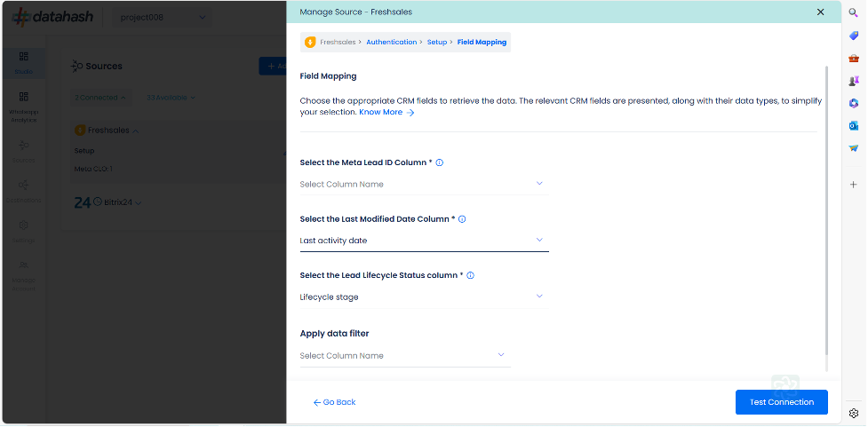Expand the 2 Connected sources filter
Viewport: 868px width, 427px height.
pyautogui.click(x=100, y=98)
